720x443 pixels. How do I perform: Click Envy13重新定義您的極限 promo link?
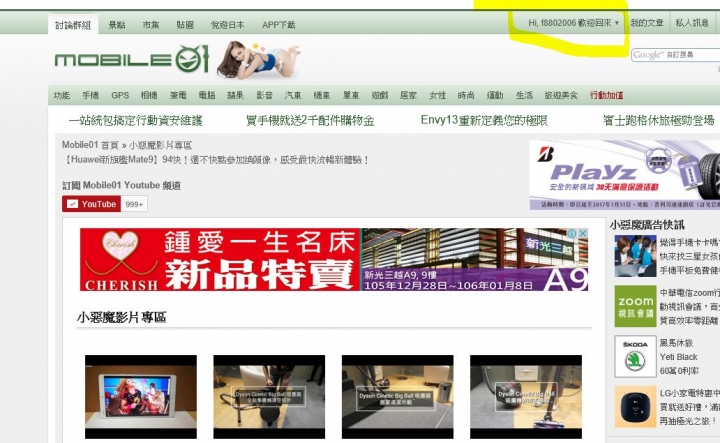click(x=484, y=120)
